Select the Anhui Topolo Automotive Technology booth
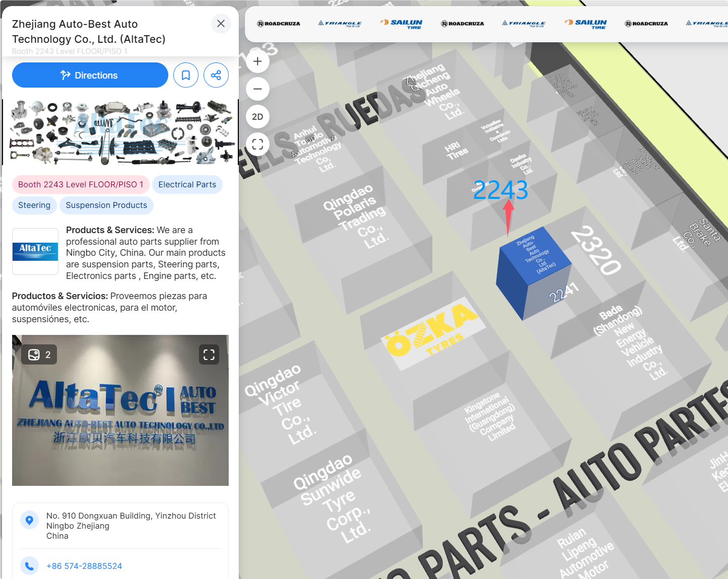This screenshot has width=728, height=579. tap(317, 149)
